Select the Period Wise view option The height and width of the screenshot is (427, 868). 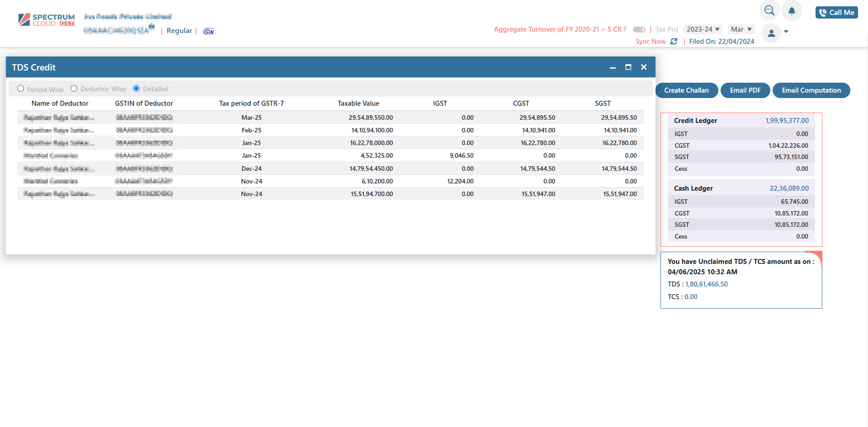(x=20, y=89)
